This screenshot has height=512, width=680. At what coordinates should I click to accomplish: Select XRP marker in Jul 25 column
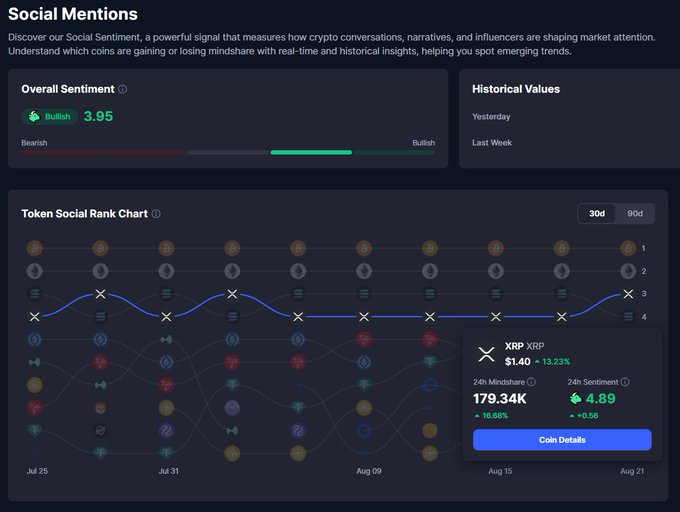click(35, 317)
